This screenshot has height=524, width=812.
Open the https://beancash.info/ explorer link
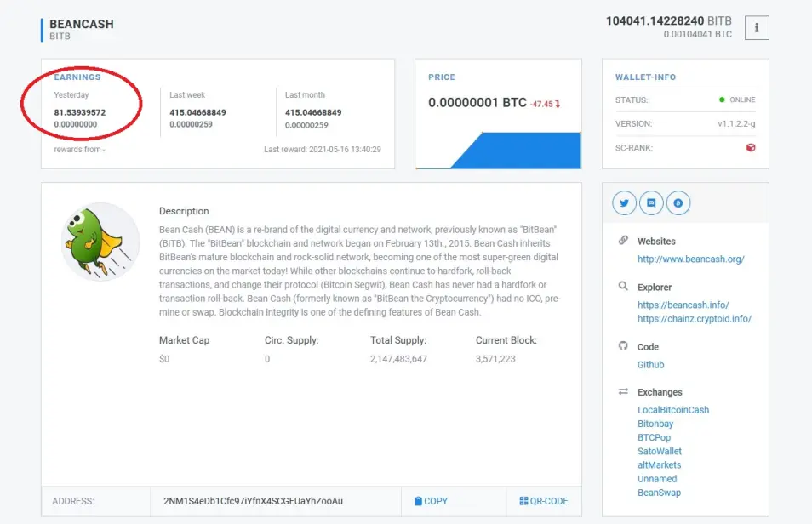[x=683, y=305]
